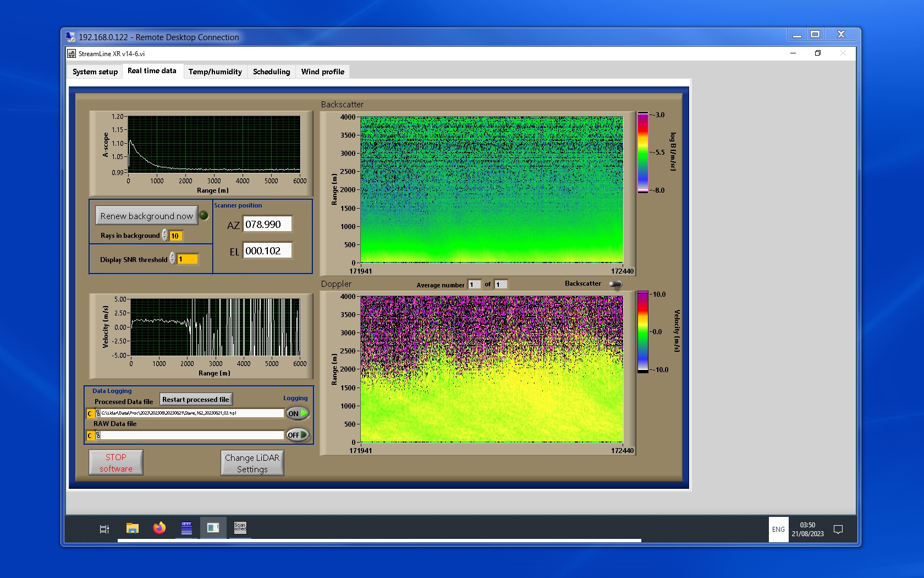Click the Backscatter color scale bar
The image size is (924, 578).
[642, 152]
